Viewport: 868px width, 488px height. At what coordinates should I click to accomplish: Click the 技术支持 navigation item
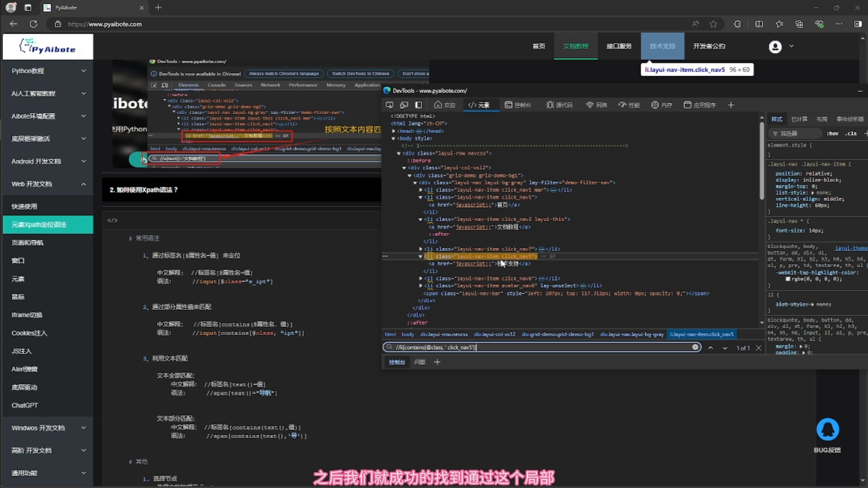pos(662,46)
